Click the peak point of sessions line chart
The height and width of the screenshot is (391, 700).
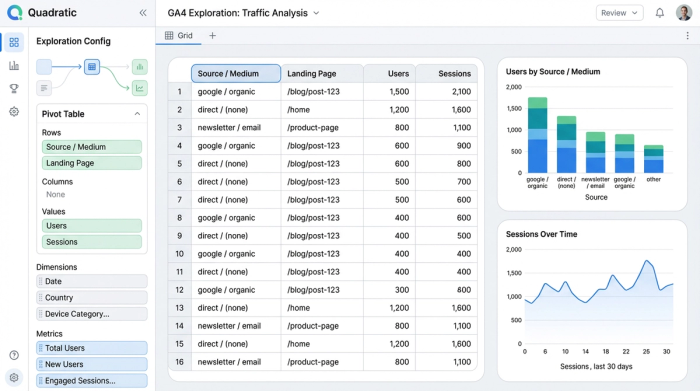coord(646,261)
